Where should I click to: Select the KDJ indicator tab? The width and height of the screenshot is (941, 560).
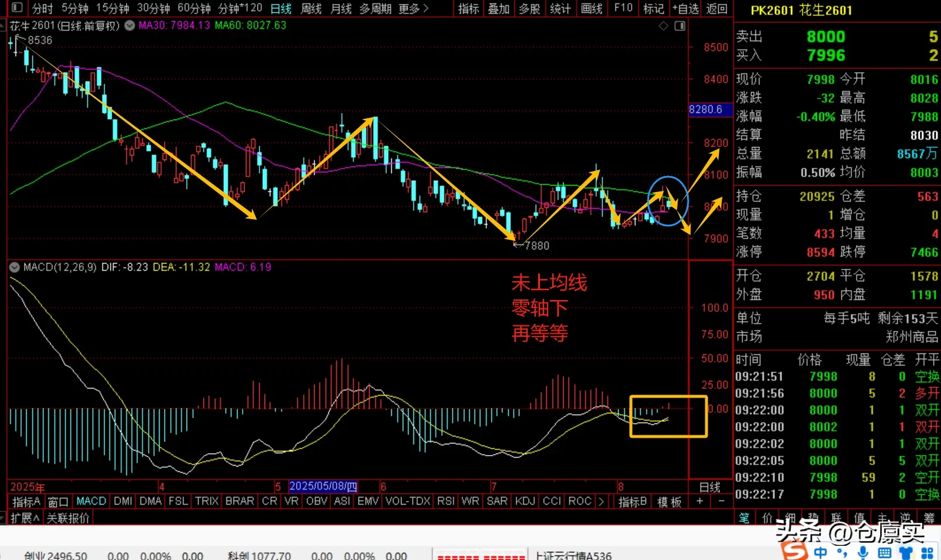pos(525,502)
